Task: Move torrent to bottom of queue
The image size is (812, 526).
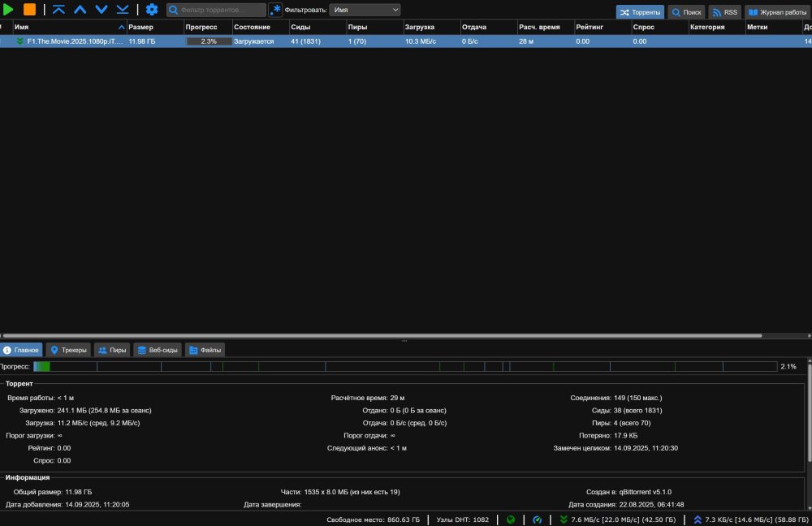Action: pyautogui.click(x=123, y=9)
